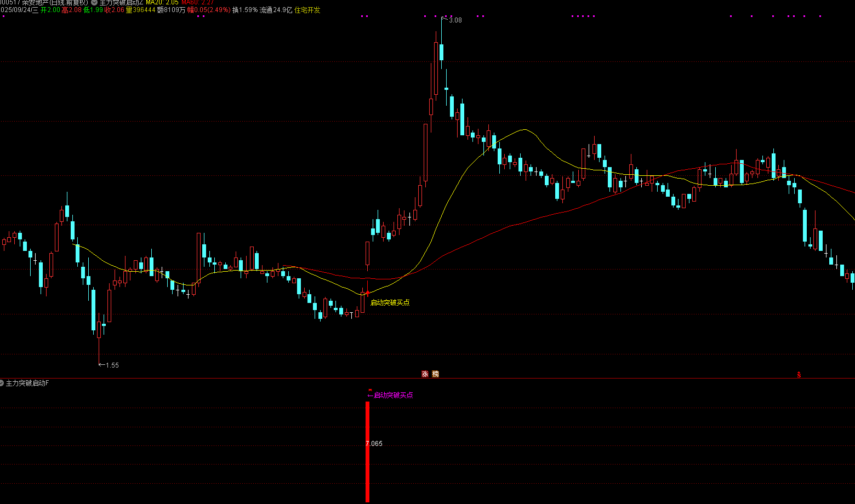Screen dimensions: 855x504
Task: Open the 住宅开发 sector link
Action: 307,10
